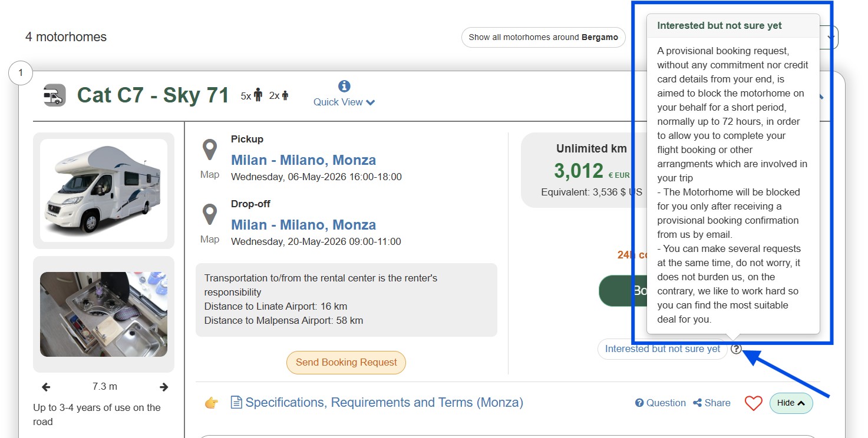Show next motorhome photo with right arrow
868x438 pixels.
[164, 387]
